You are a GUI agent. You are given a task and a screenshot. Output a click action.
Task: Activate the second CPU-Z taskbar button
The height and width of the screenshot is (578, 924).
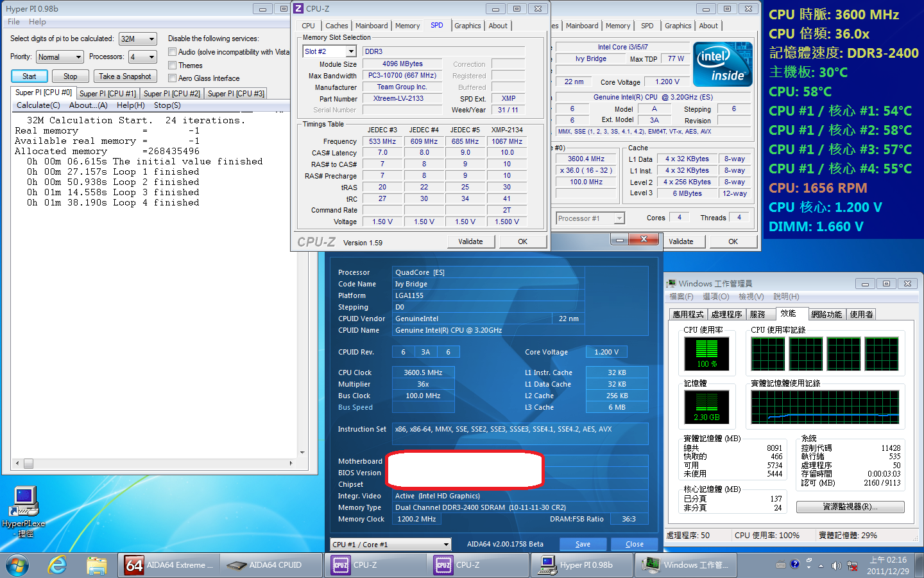pyautogui.click(x=479, y=565)
